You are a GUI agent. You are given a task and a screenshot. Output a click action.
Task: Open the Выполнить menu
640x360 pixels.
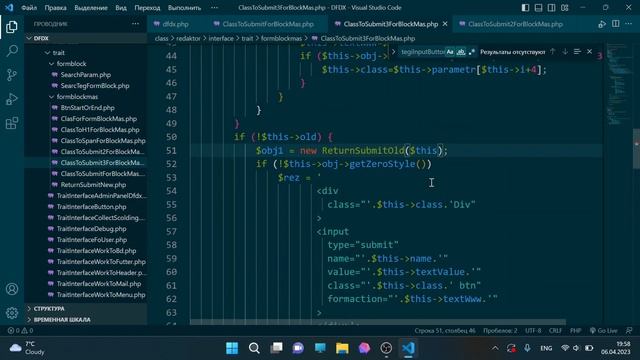(184, 8)
